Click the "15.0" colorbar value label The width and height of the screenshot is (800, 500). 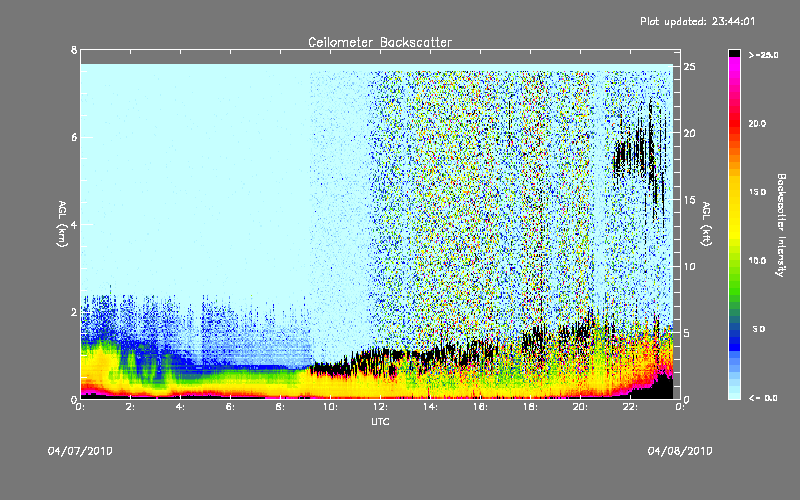pos(757,192)
